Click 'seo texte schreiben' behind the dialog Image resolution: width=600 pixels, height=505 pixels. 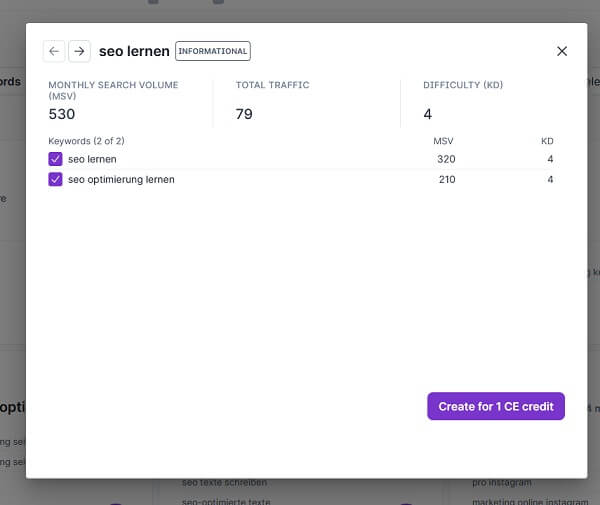tap(224, 483)
